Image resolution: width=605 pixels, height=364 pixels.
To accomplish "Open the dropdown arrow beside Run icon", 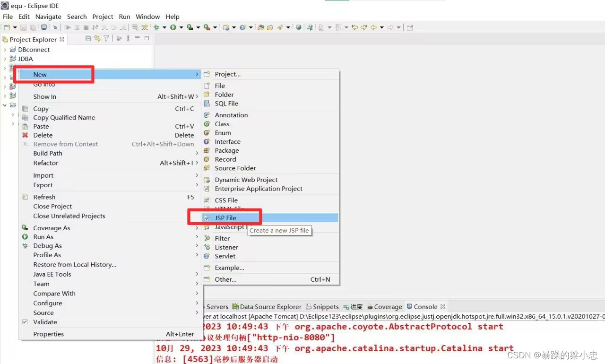I will coord(181,27).
